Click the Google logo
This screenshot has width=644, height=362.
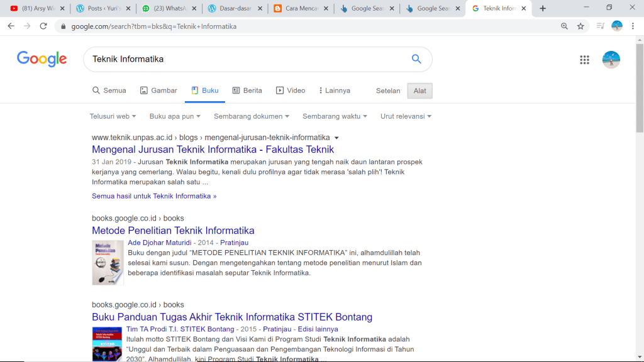(x=42, y=59)
